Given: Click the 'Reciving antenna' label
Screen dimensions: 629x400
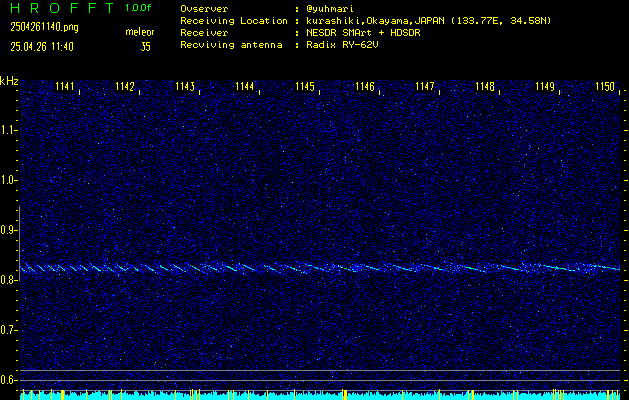Looking at the screenshot, I should (231, 45).
